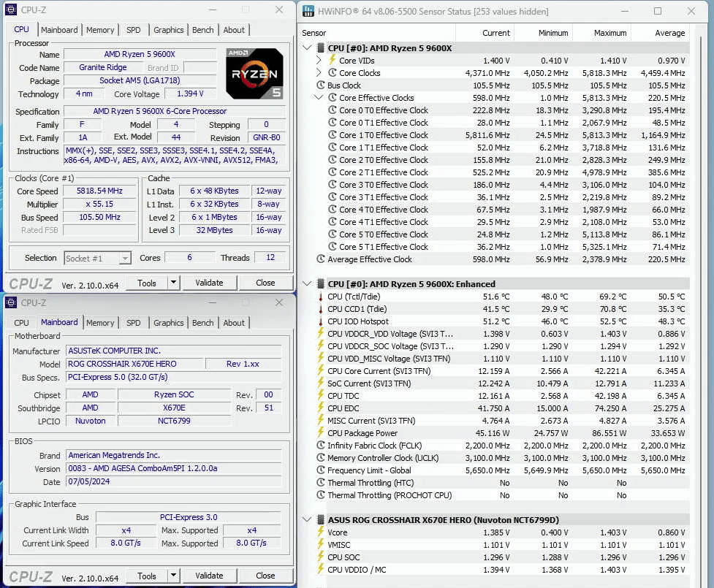Image resolution: width=714 pixels, height=588 pixels.
Task: Click Close in the top CPU-Z window
Action: point(265,283)
